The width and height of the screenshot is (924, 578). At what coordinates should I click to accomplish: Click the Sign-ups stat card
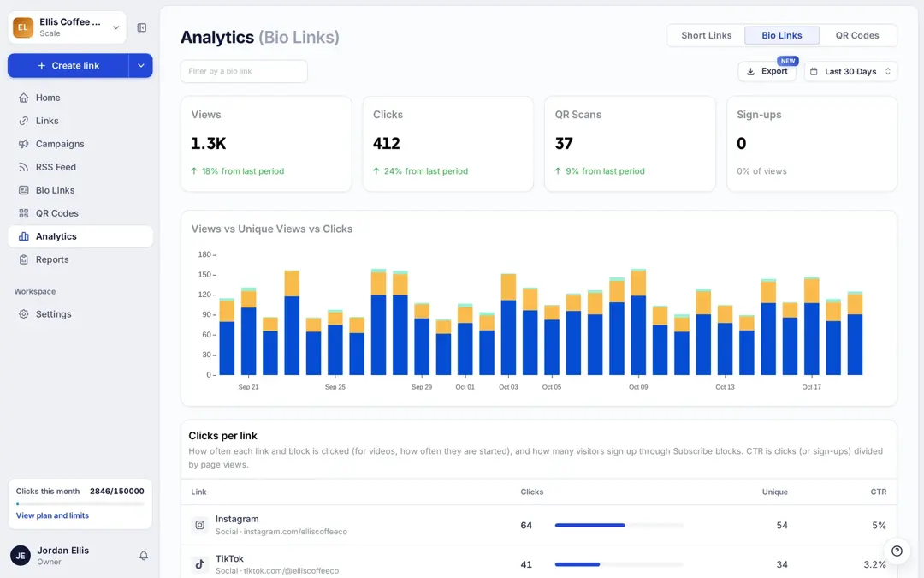click(812, 144)
